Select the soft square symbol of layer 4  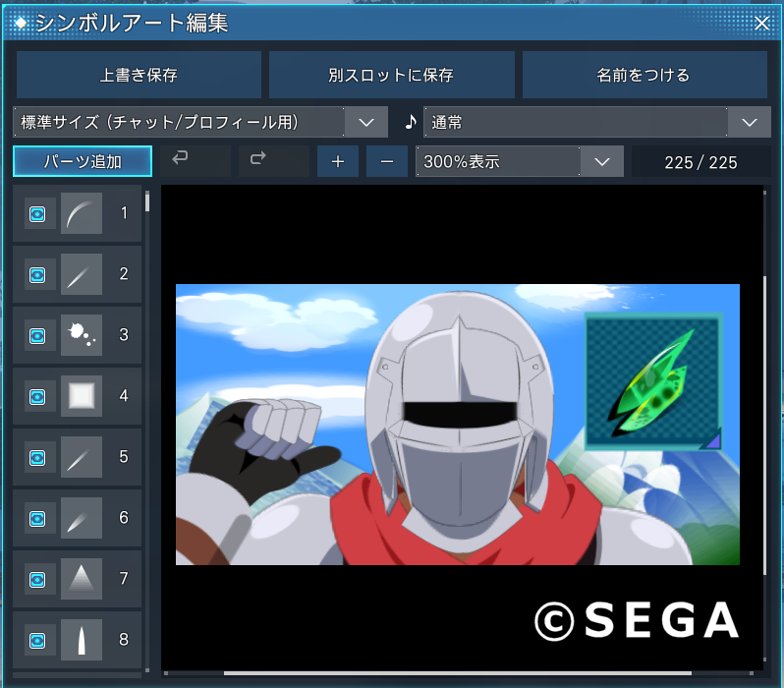click(82, 396)
